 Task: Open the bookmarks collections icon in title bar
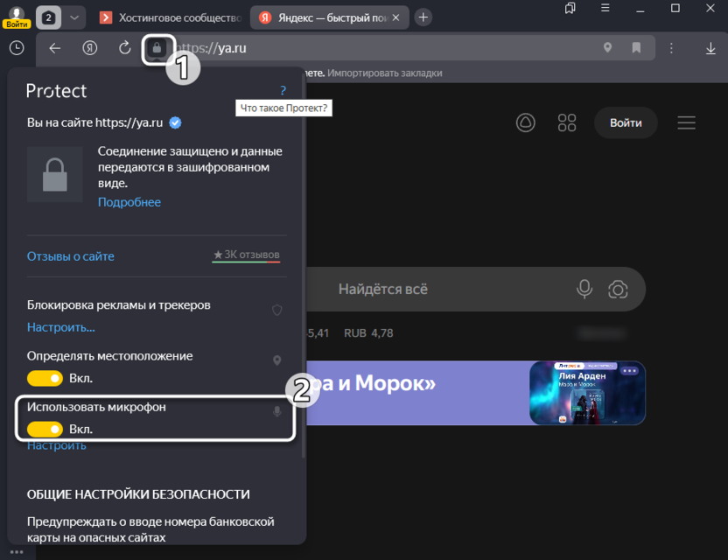(x=570, y=8)
